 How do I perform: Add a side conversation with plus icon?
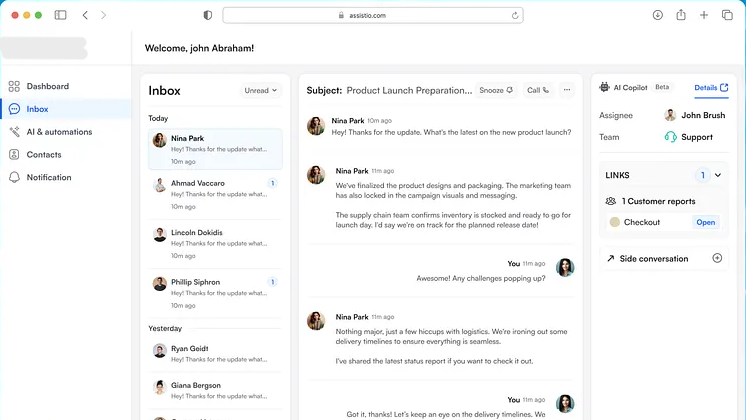(717, 258)
